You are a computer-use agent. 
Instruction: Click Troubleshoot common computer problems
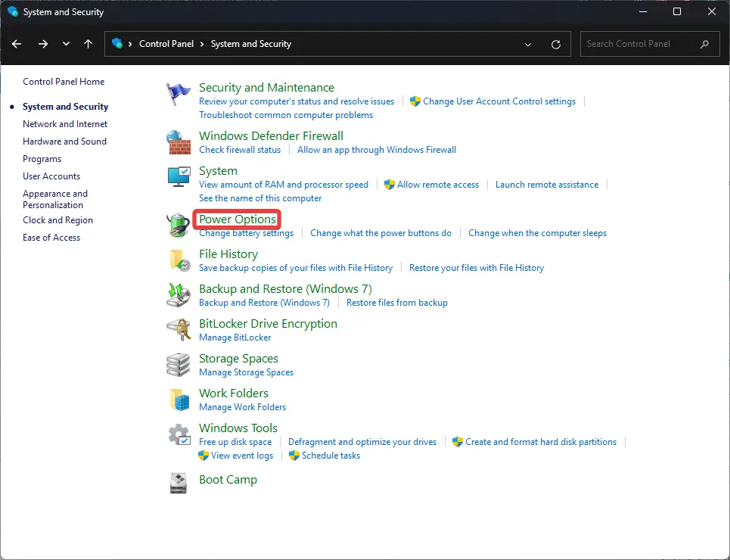tap(286, 115)
